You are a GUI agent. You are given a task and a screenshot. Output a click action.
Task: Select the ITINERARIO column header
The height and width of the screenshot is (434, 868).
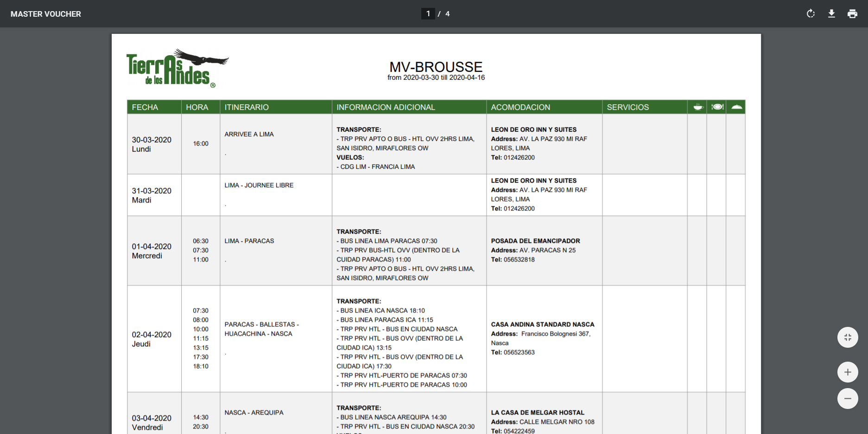[x=247, y=108]
